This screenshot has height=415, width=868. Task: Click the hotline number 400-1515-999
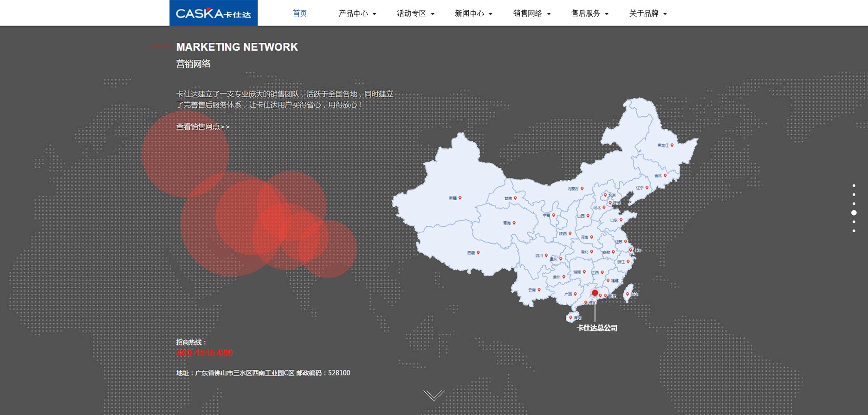click(204, 353)
